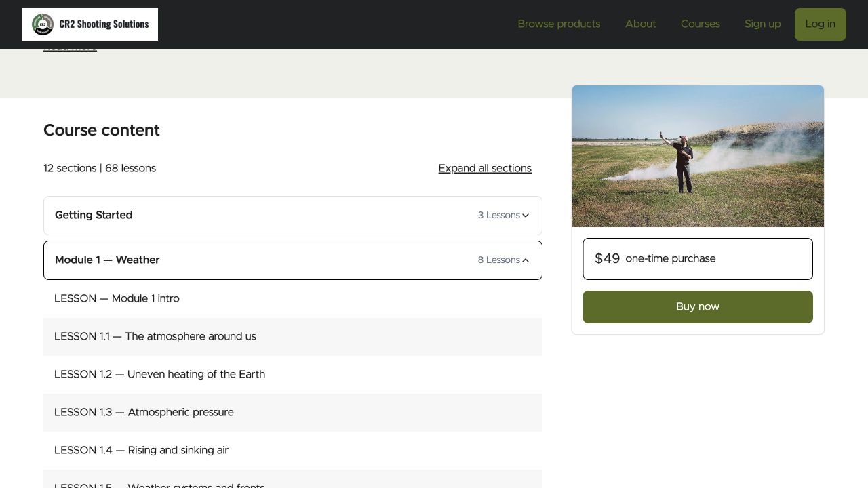Click the Buy now button

[x=698, y=307]
